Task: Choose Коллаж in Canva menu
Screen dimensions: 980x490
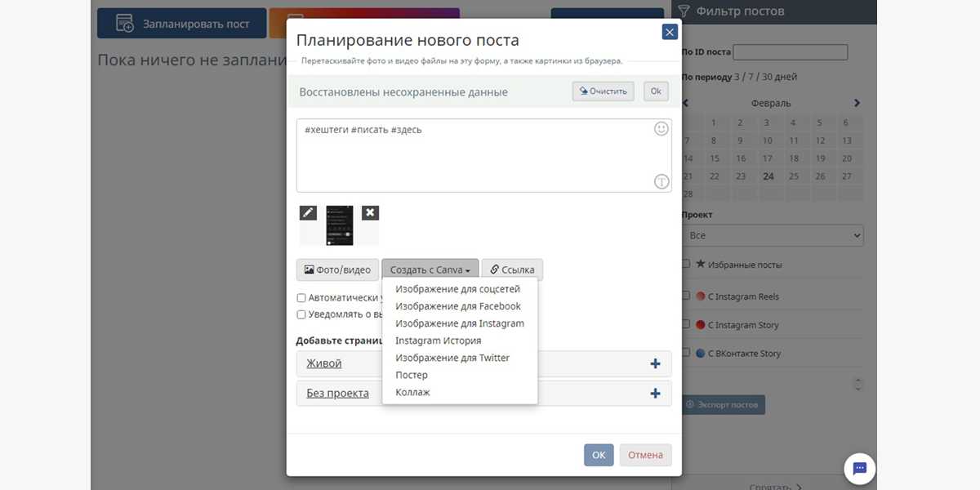Action: (412, 392)
